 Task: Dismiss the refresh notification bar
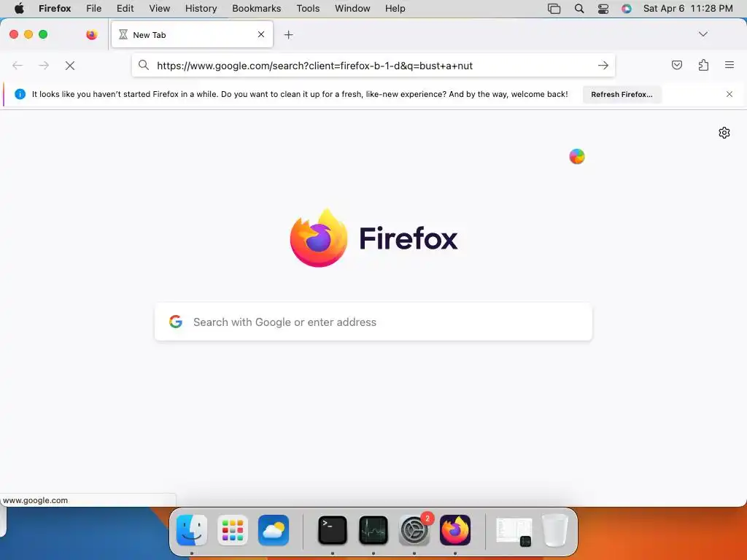coord(729,94)
